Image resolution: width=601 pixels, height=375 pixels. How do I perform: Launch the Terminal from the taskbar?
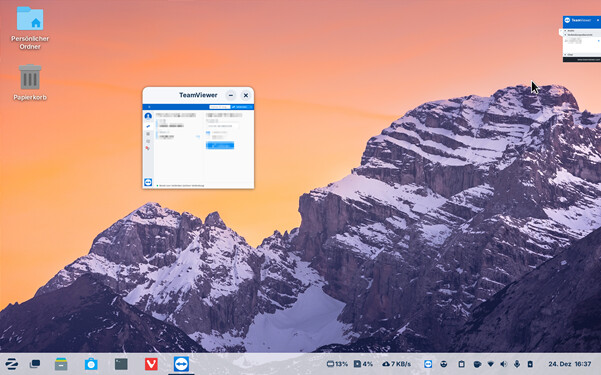121,363
